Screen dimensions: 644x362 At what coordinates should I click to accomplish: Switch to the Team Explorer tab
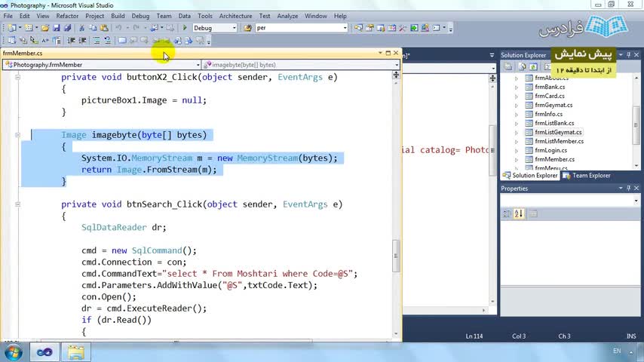(587, 176)
